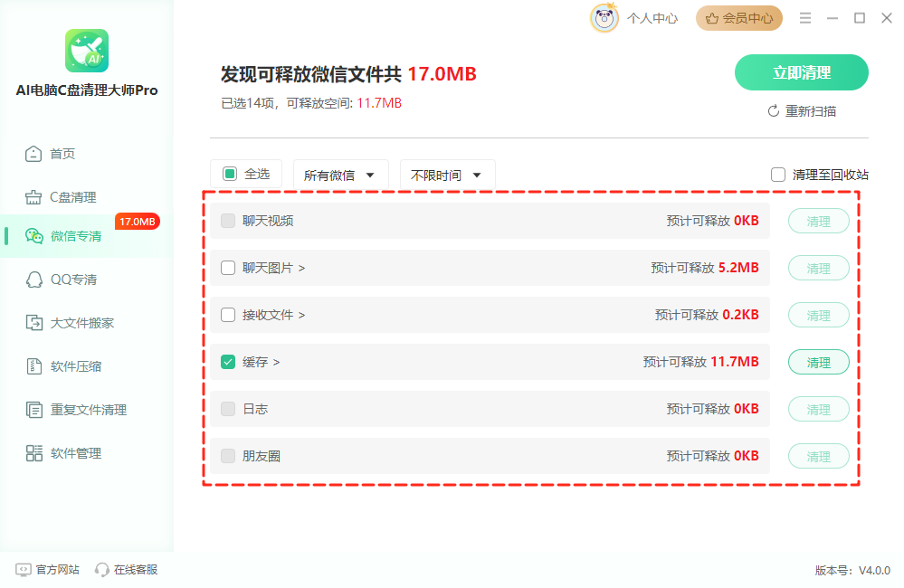The height and width of the screenshot is (588, 904).
Task: Open the 所有微信 dropdown
Action: coord(341,175)
